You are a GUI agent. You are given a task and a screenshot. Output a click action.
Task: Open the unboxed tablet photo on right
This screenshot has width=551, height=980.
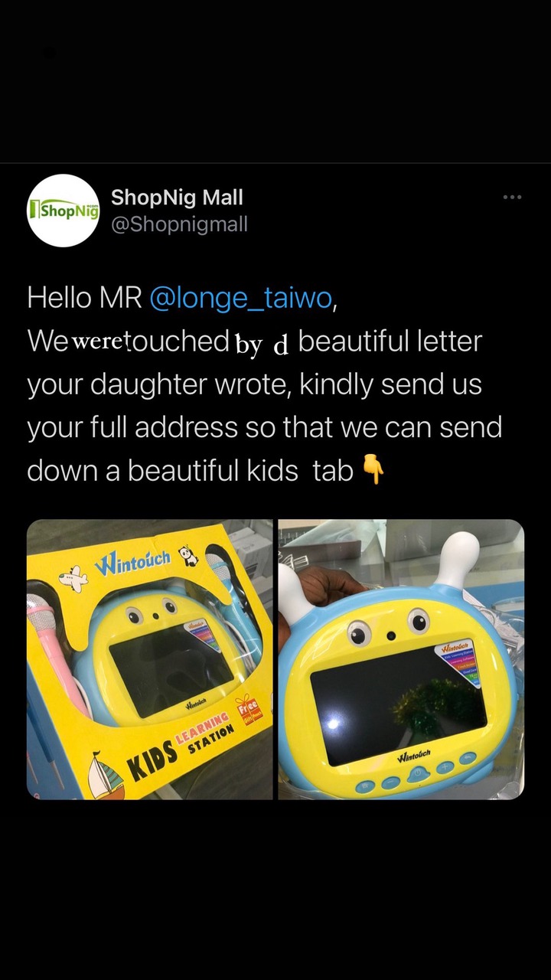tap(401, 659)
